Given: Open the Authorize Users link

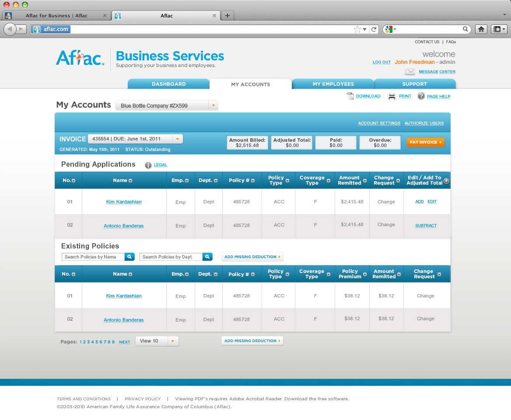Looking at the screenshot, I should click(x=424, y=123).
